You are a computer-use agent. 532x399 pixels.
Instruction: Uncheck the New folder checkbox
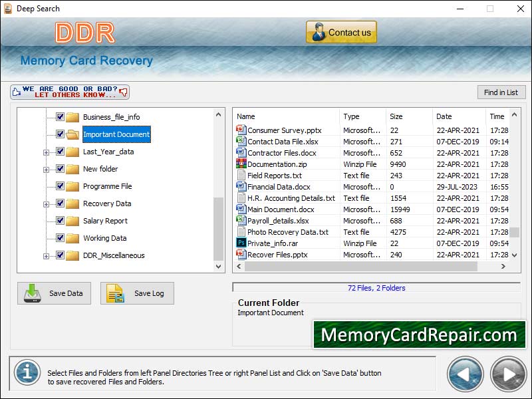(59, 169)
